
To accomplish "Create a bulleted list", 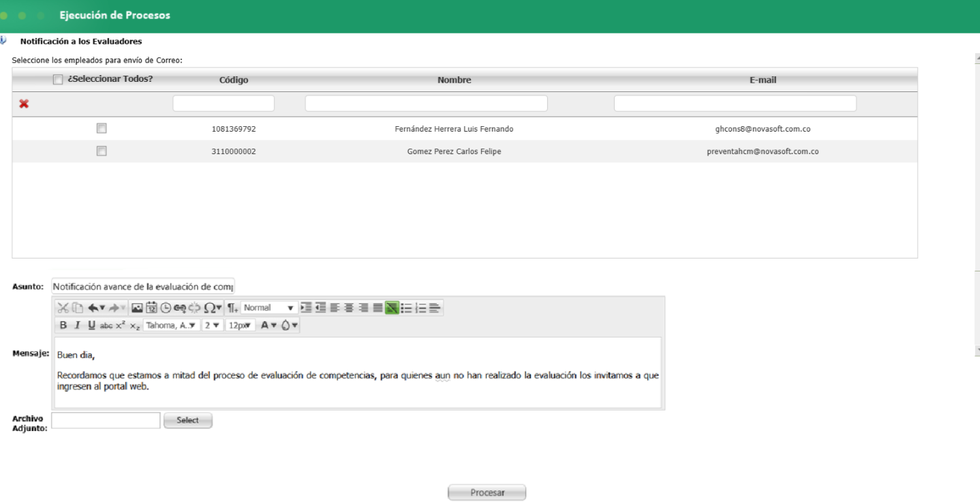I will click(407, 308).
